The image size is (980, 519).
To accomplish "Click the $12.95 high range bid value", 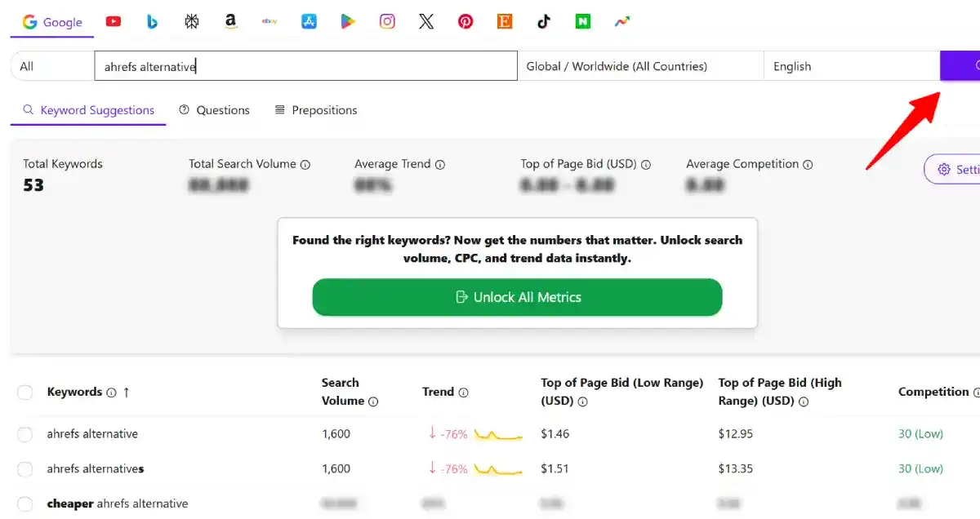I will coord(736,433).
